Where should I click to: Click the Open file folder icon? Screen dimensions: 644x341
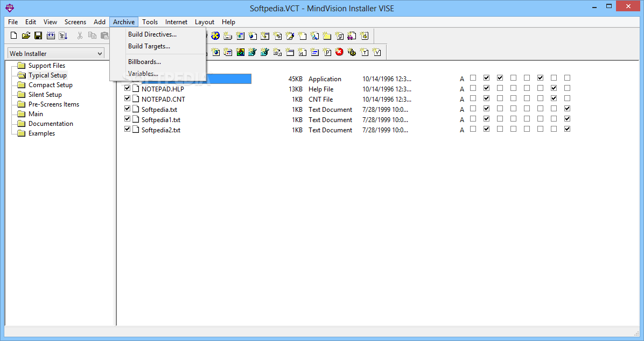pyautogui.click(x=26, y=35)
